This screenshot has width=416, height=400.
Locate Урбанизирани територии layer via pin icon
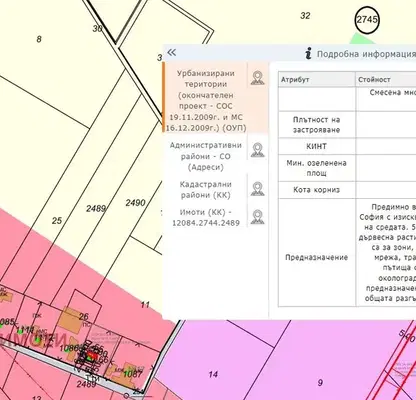[x=258, y=78]
